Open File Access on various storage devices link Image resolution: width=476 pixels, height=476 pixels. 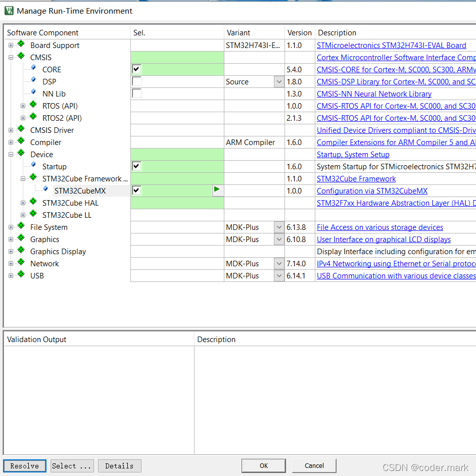[380, 227]
